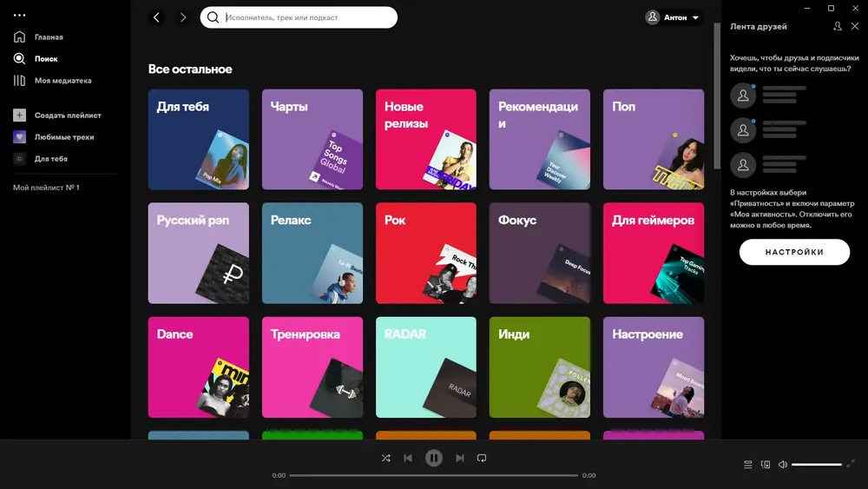Open the play queue icon
This screenshot has height=489, width=868.
point(748,464)
